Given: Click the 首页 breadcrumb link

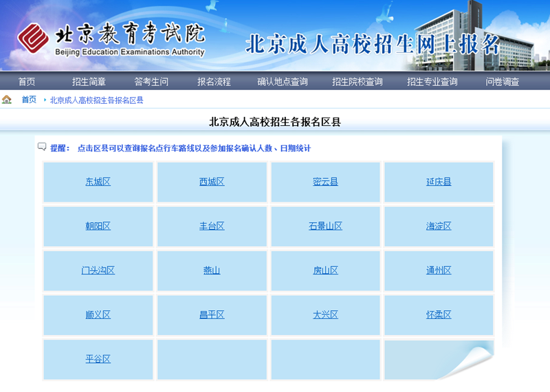Looking at the screenshot, I should point(29,100).
